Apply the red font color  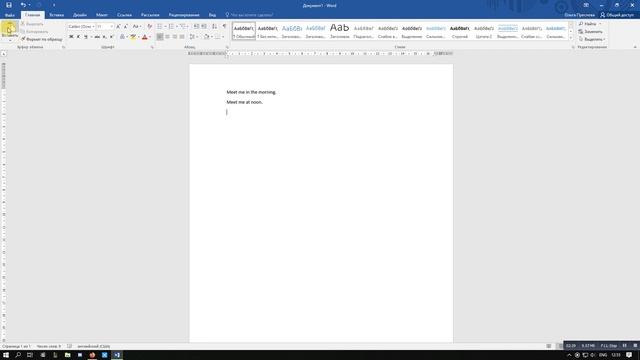144,37
